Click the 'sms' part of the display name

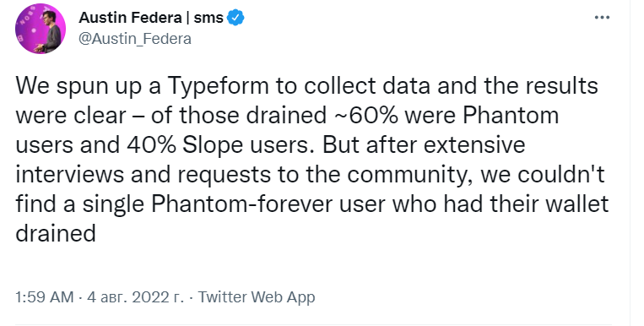[208, 18]
